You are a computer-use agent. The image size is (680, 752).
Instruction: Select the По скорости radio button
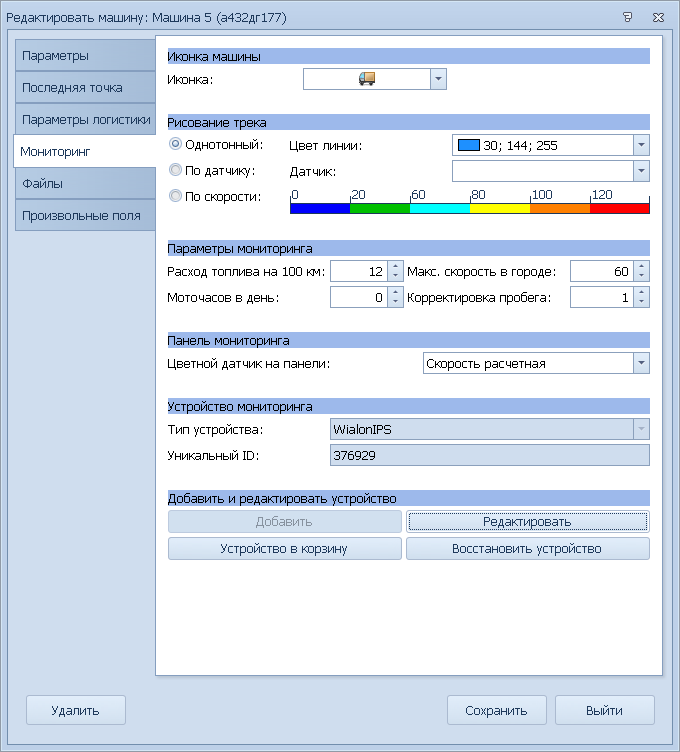(176, 196)
